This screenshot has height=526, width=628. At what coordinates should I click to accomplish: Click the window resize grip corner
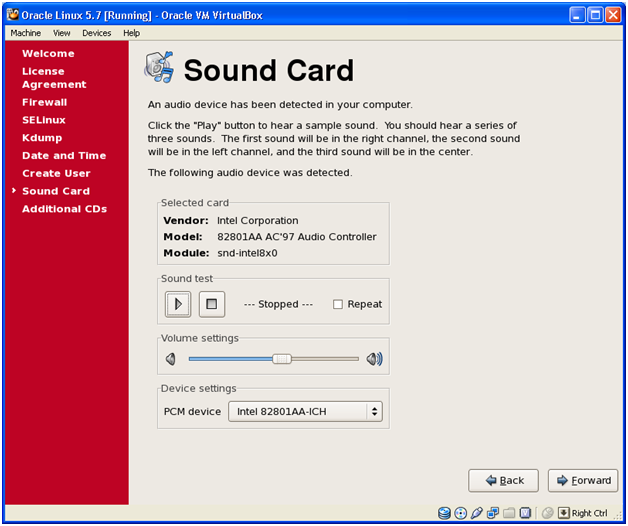click(x=619, y=516)
